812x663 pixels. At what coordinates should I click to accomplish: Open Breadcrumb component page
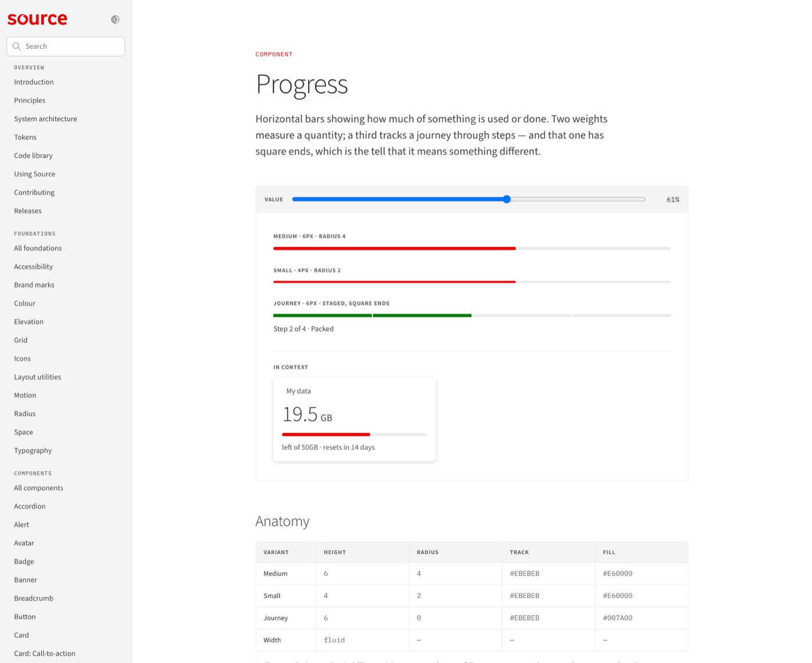34,599
